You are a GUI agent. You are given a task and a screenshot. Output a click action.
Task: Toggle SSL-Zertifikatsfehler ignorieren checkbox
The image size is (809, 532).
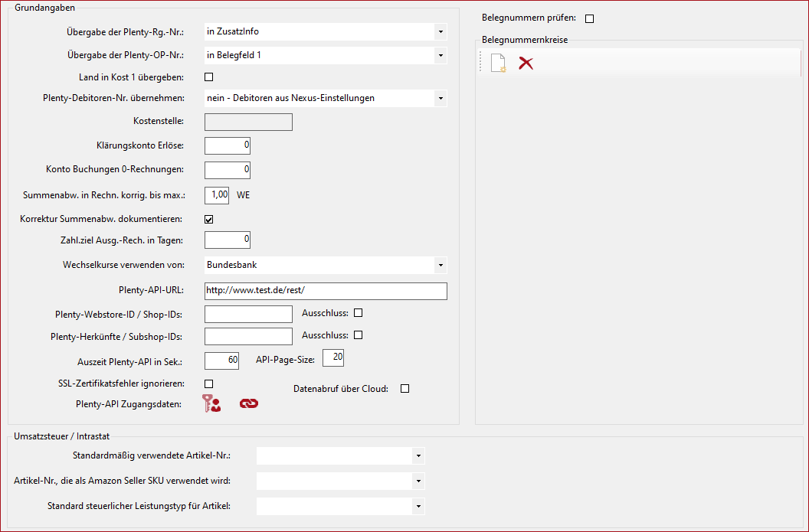208,383
